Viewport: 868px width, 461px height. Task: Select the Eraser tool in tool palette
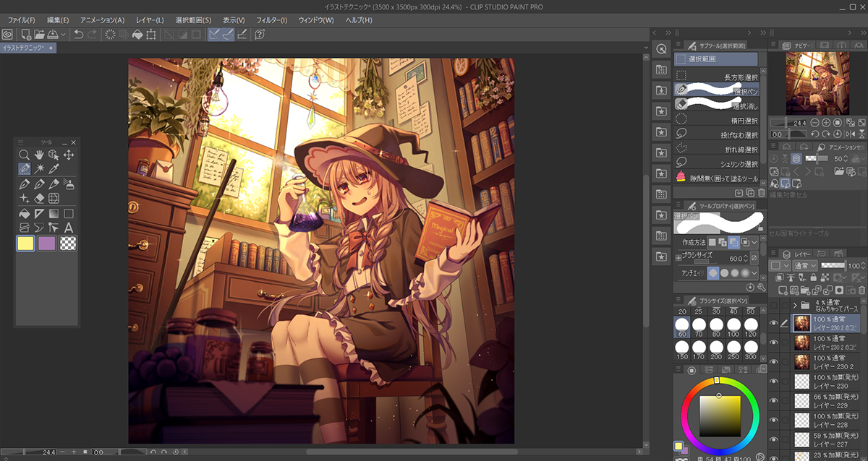point(39,198)
